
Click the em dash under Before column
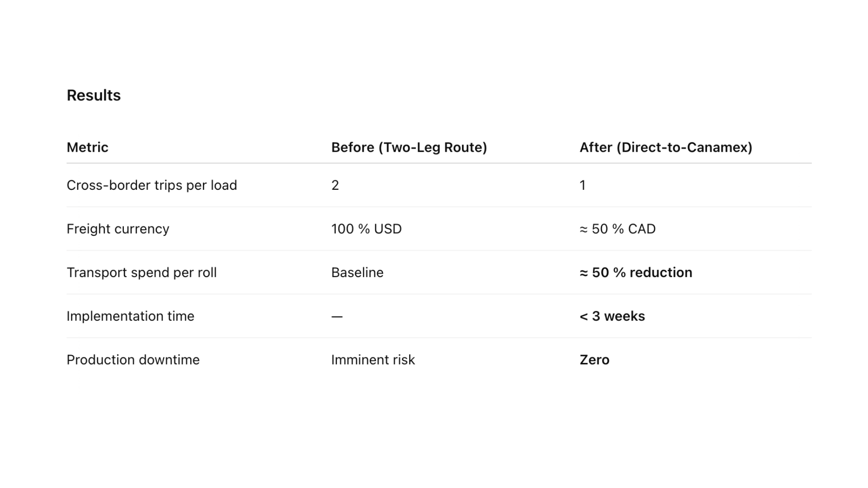pos(337,317)
